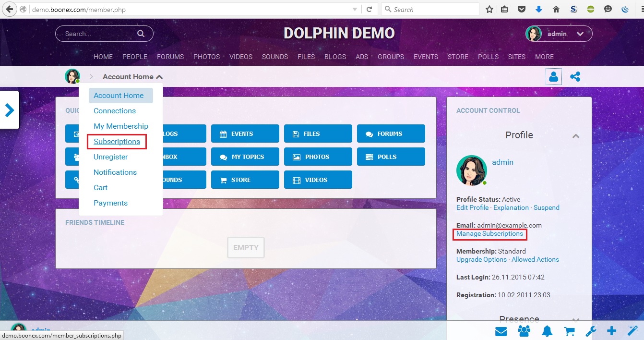Open Upgrade Options link

click(x=481, y=260)
